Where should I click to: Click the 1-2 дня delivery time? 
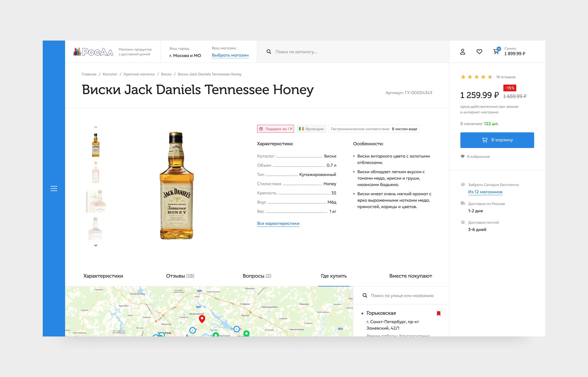(x=475, y=211)
